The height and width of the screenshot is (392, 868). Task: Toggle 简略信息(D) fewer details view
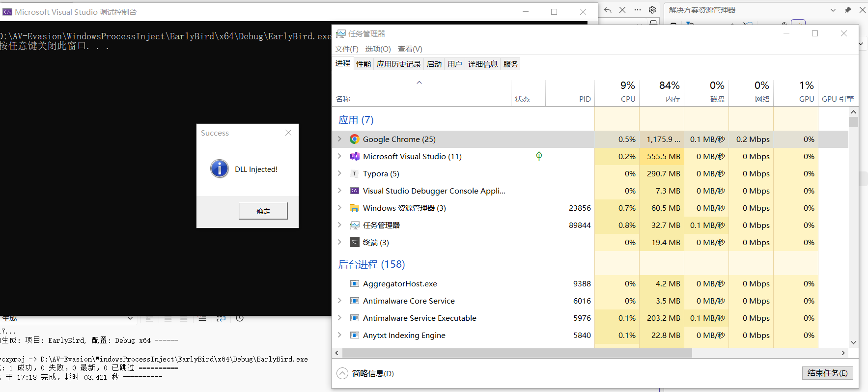pyautogui.click(x=365, y=374)
